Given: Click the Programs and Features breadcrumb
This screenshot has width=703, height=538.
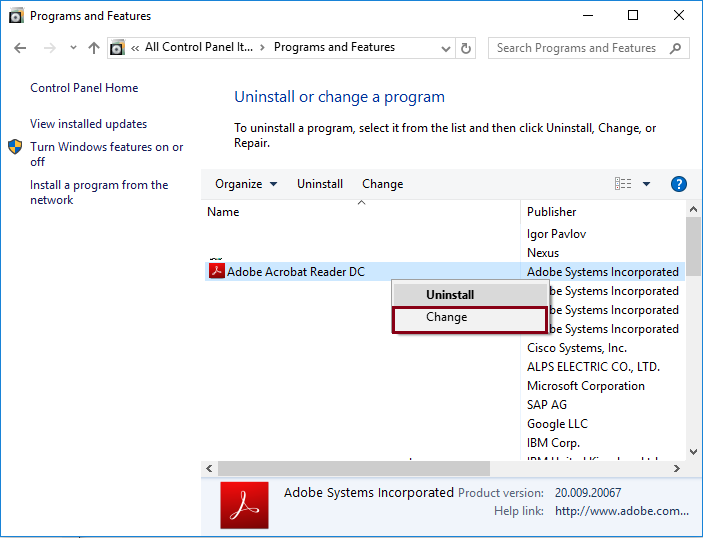Looking at the screenshot, I should [334, 47].
